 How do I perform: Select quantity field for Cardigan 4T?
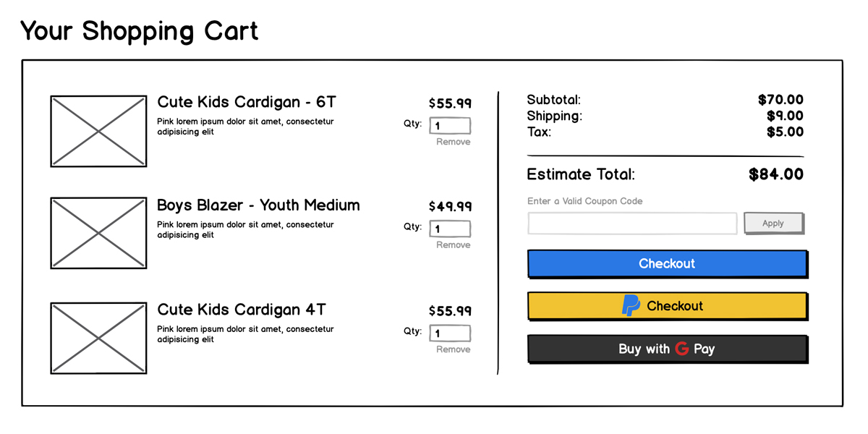pos(450,333)
